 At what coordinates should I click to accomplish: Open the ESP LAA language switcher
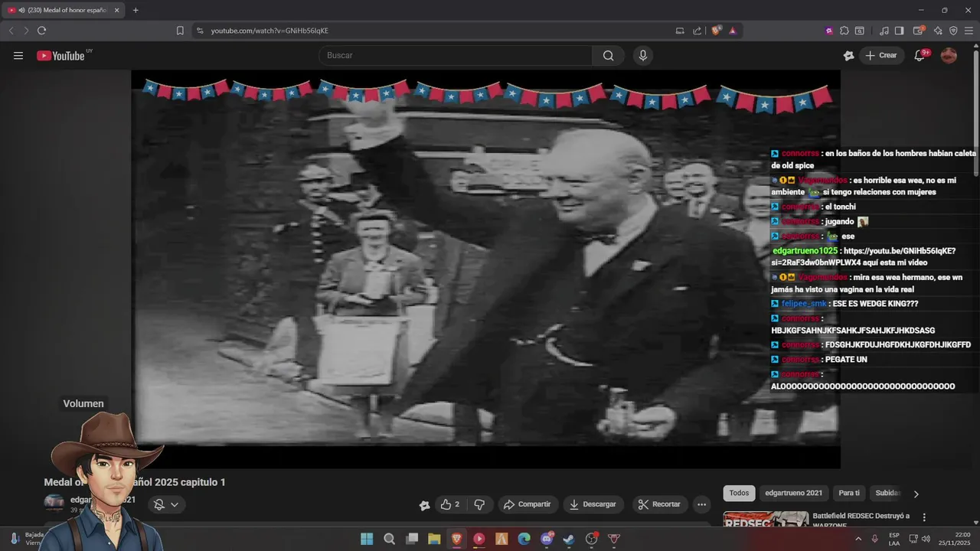894,539
